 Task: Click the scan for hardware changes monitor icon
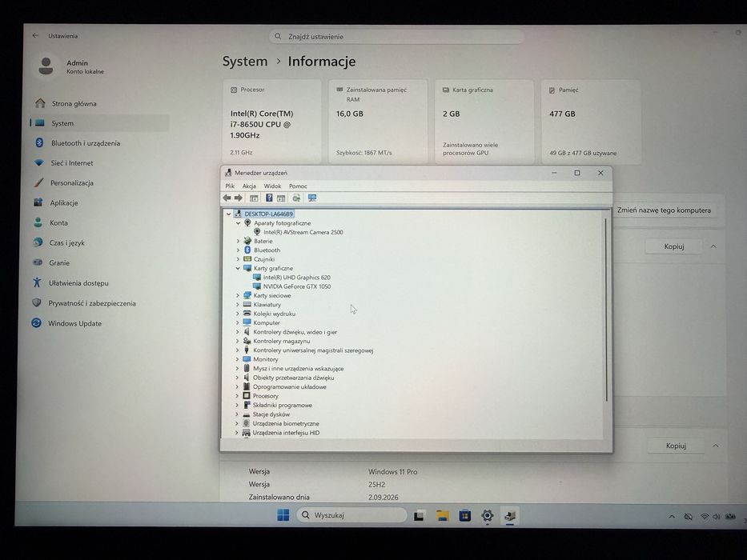tap(312, 198)
